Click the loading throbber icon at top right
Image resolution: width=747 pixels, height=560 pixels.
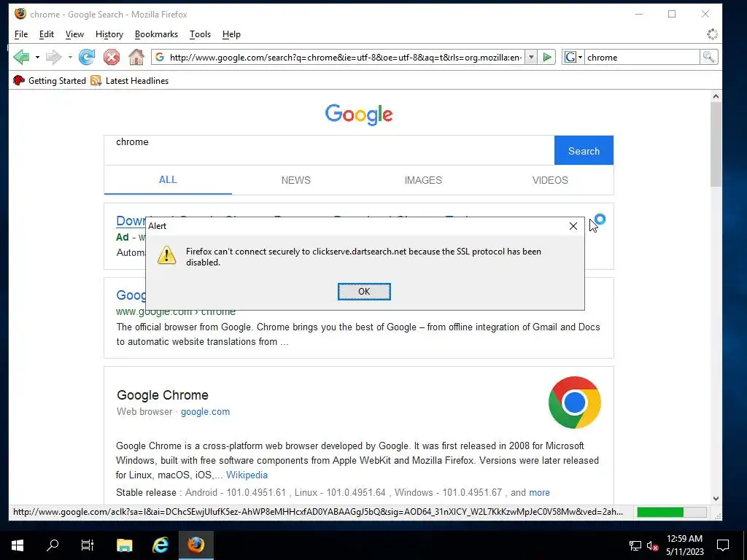click(x=712, y=34)
